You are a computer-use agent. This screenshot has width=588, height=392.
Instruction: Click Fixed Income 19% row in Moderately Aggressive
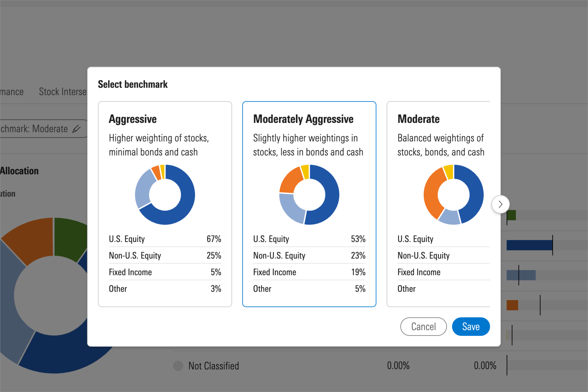click(x=309, y=272)
